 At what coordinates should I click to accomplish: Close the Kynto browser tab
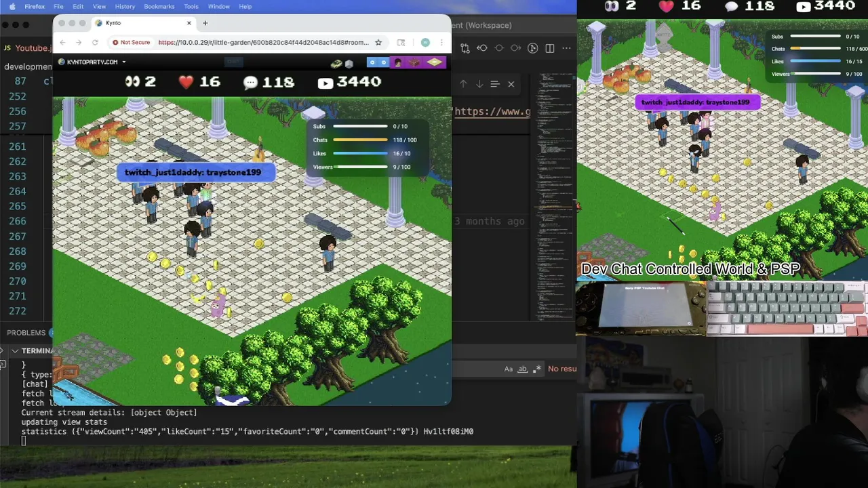coord(189,23)
